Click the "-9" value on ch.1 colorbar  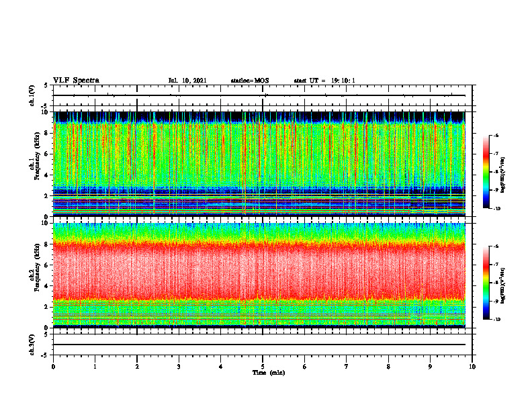tap(496, 190)
